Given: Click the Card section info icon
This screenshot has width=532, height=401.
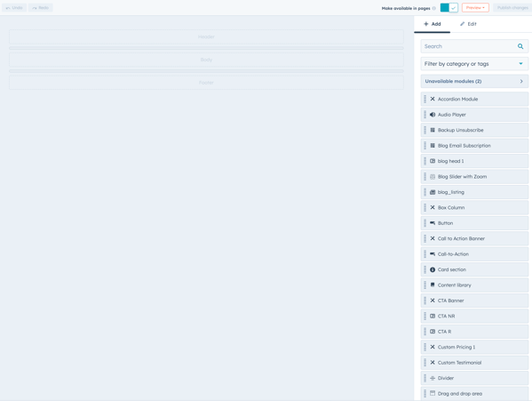Looking at the screenshot, I should tap(433, 269).
